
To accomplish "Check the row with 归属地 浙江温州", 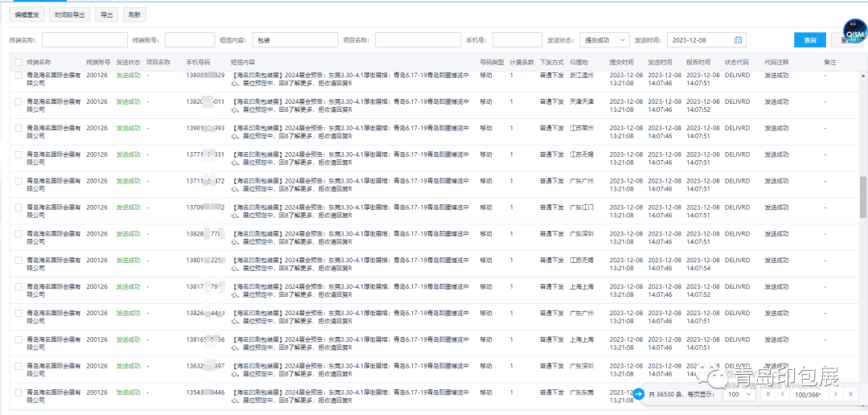I will tap(18, 75).
